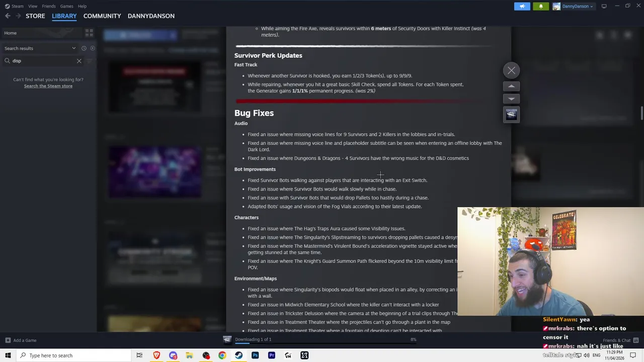Open the green notifications bell
This screenshot has height=362, width=644.
541,6
